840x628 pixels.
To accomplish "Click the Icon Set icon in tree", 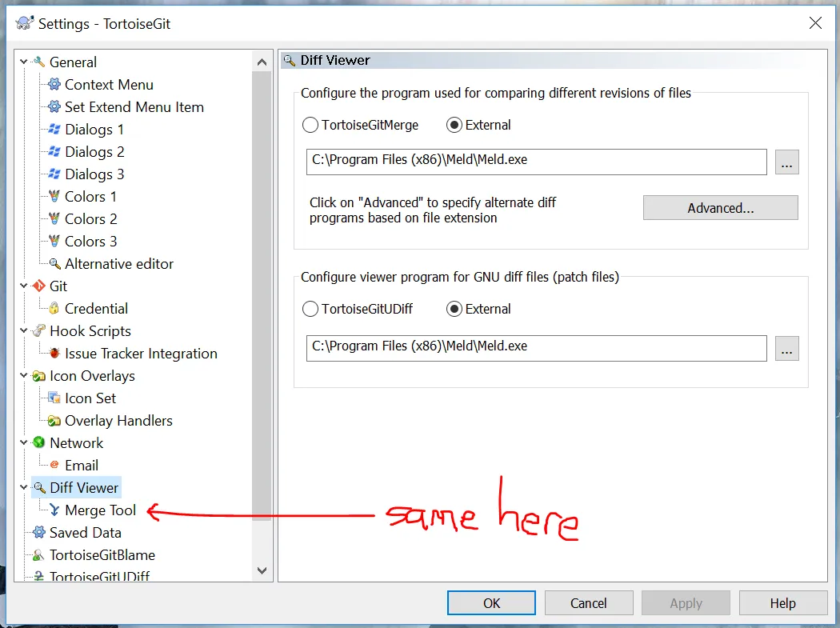I will pos(54,398).
